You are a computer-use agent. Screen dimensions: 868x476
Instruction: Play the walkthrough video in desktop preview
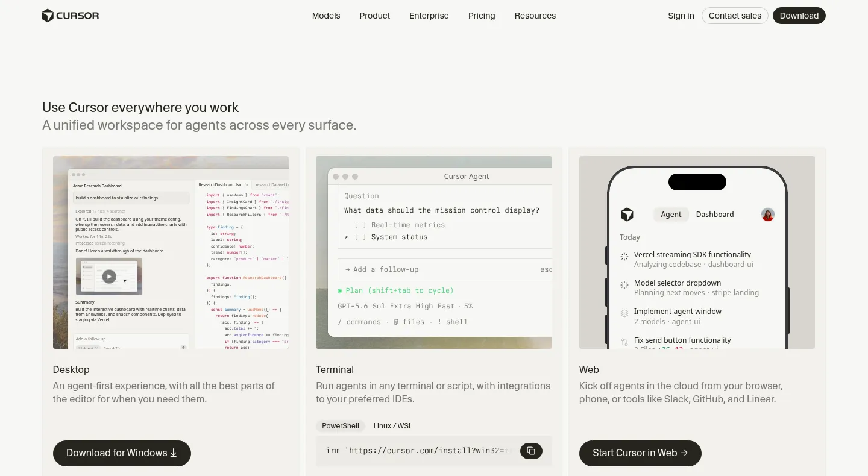(x=109, y=277)
